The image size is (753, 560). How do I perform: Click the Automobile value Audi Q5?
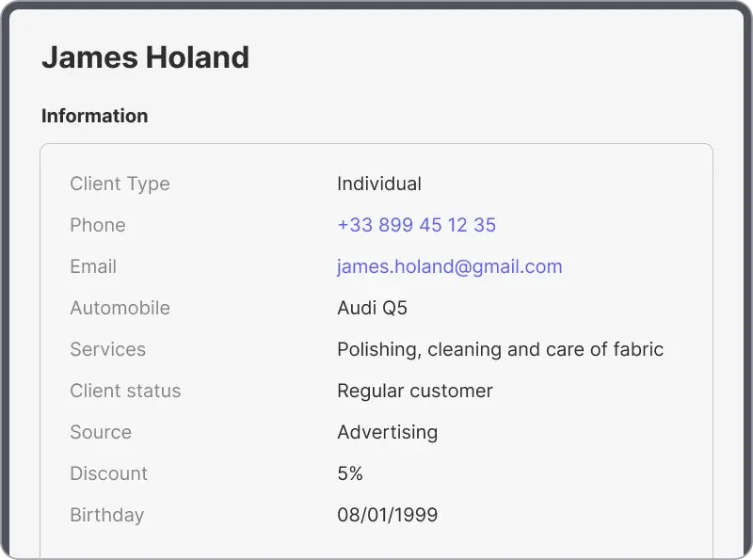pyautogui.click(x=372, y=308)
